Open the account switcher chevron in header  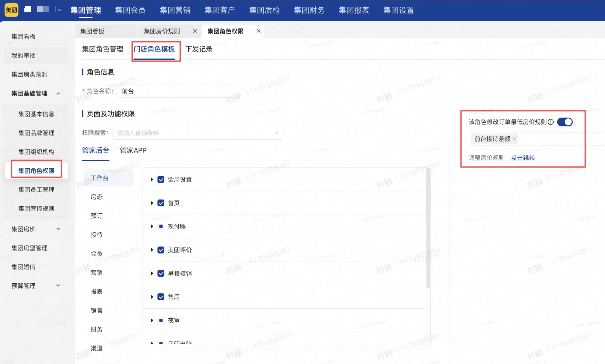(60, 10)
